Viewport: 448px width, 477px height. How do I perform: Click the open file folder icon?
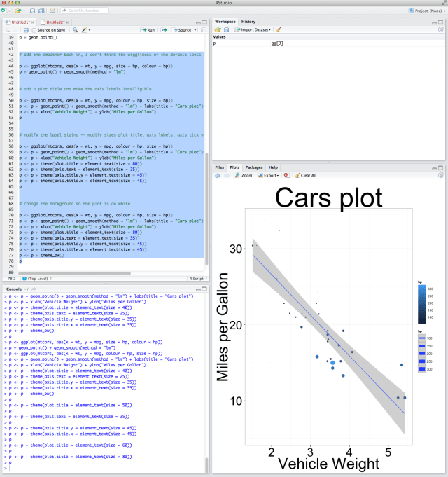pyautogui.click(x=18, y=11)
